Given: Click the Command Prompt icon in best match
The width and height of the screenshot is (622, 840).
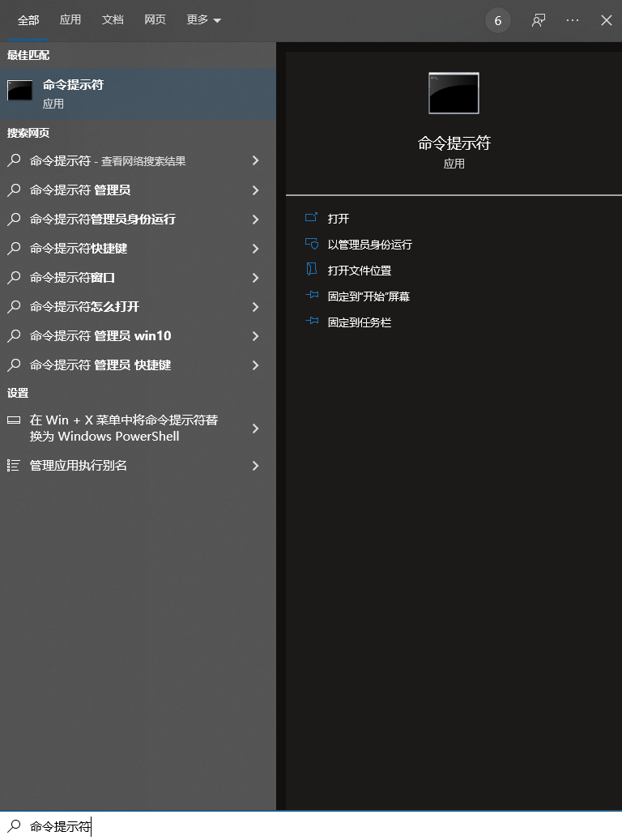Looking at the screenshot, I should point(19,90).
